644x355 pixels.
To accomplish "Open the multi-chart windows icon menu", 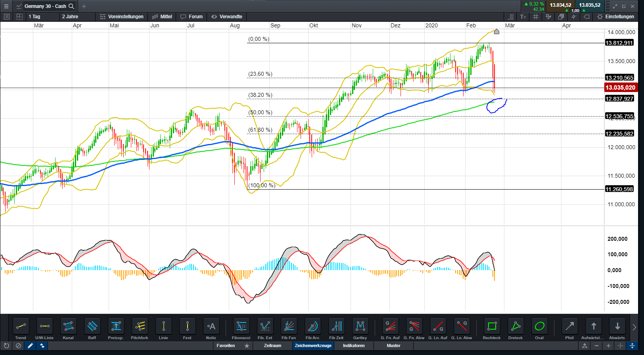I will (561, 17).
